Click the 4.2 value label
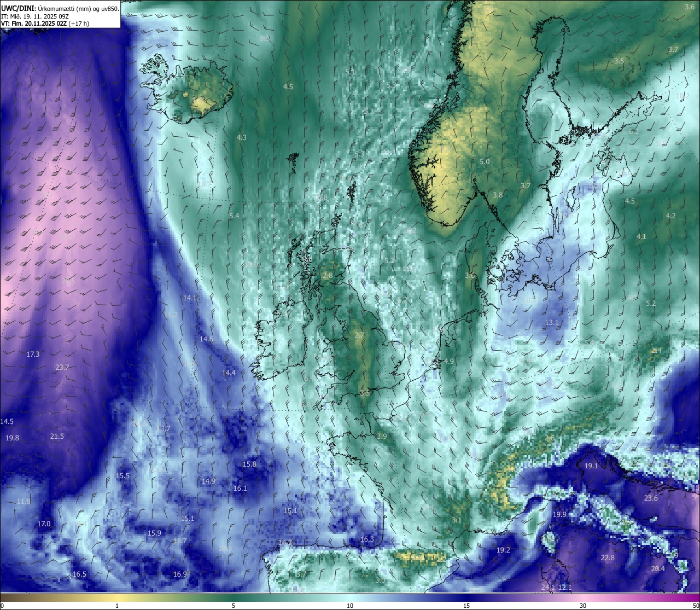This screenshot has height=610, width=700. click(x=671, y=216)
